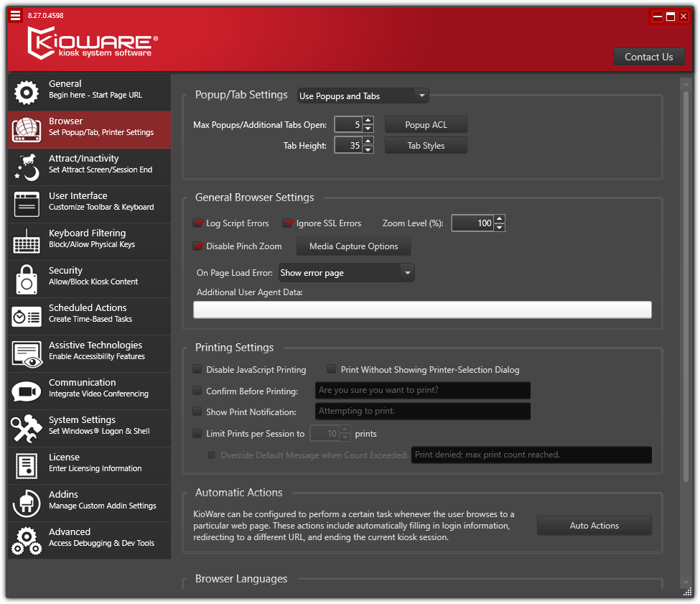700x604 pixels.
Task: Click the System Settings tools icon
Action: pos(27,429)
